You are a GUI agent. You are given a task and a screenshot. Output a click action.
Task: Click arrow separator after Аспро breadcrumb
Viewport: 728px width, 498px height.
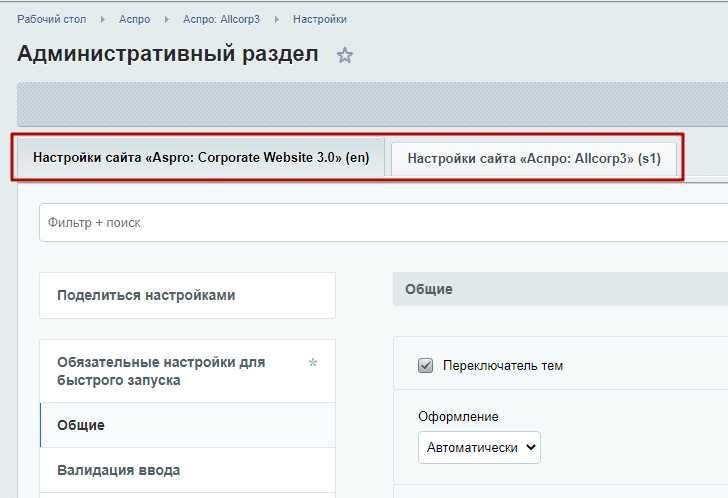[x=167, y=19]
